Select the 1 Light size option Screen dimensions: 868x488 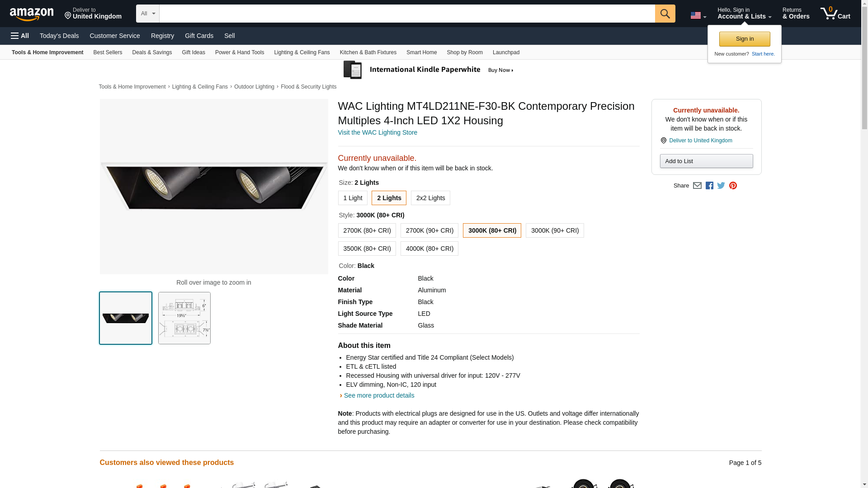coord(352,198)
